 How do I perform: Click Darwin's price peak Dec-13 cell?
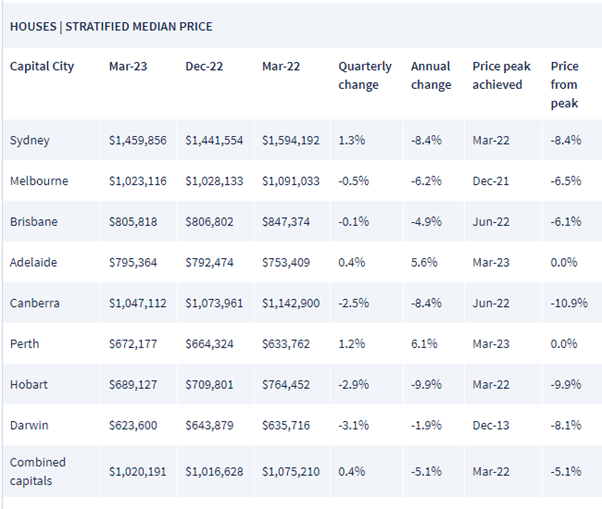[490, 425]
